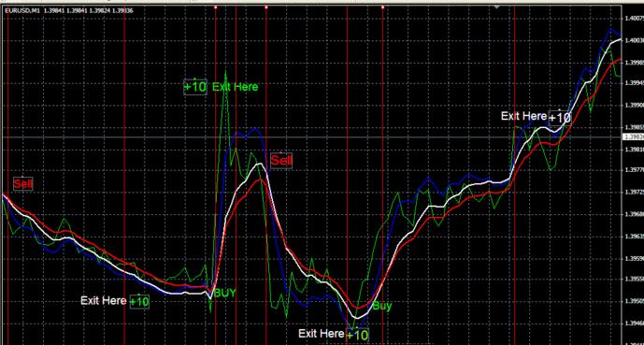Select the first red Sell label at chart start
The image size is (644, 345).
(23, 184)
